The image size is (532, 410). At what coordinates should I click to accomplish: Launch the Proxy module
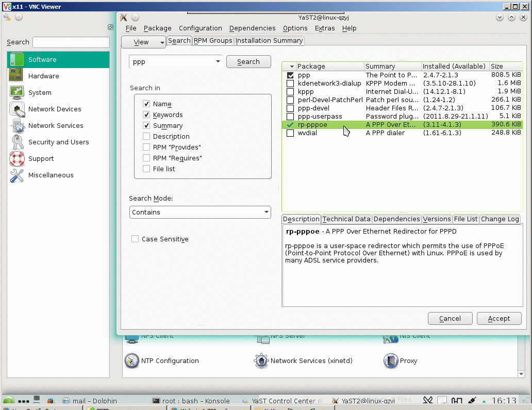click(x=401, y=361)
